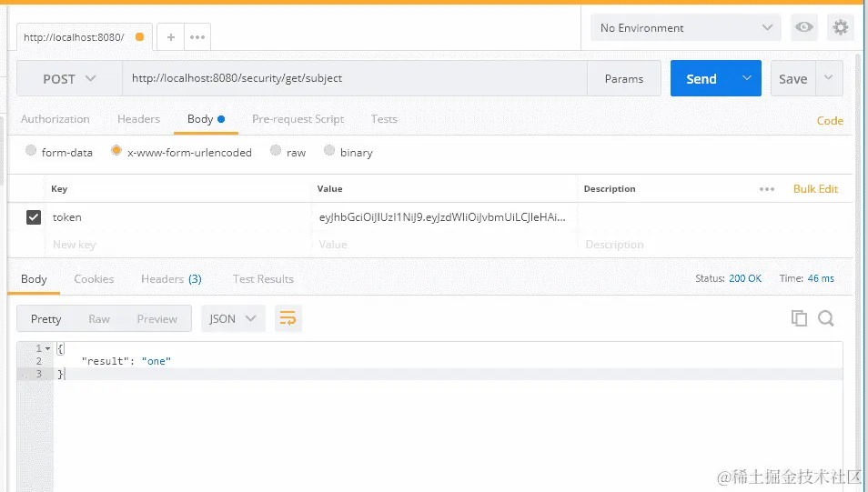Click the Value column header
The width and height of the screenshot is (868, 492).
330,189
